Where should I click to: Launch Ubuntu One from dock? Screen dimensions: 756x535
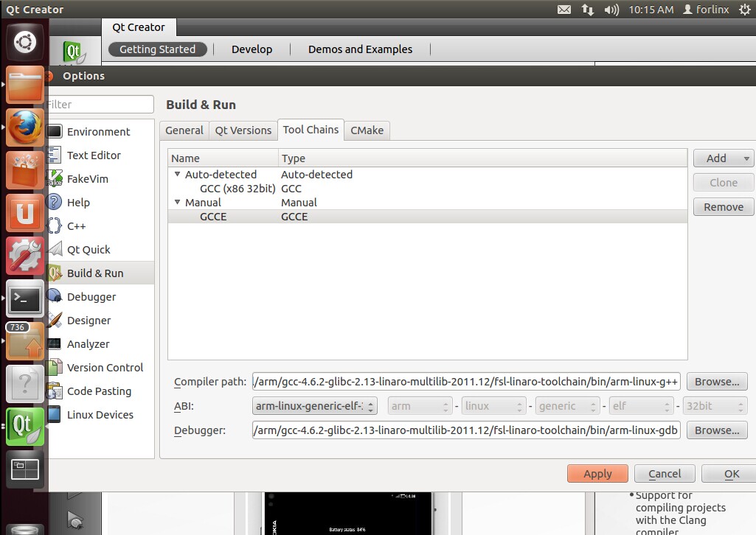[x=24, y=213]
